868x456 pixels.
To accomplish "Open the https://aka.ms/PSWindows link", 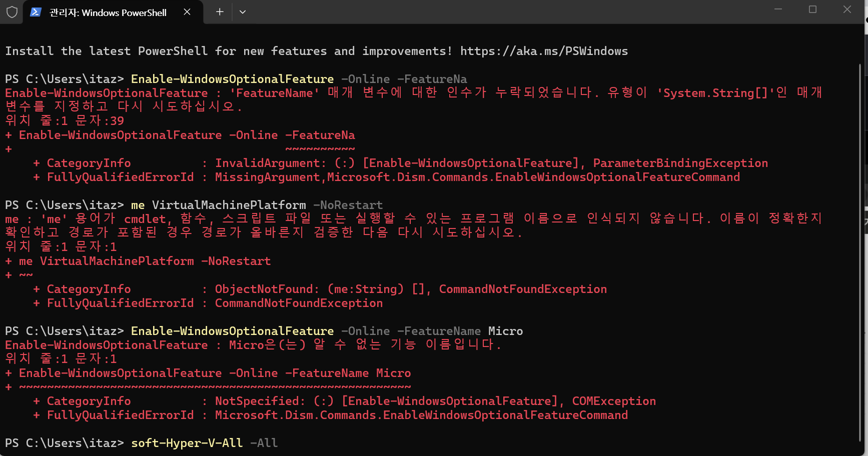I will (x=544, y=51).
